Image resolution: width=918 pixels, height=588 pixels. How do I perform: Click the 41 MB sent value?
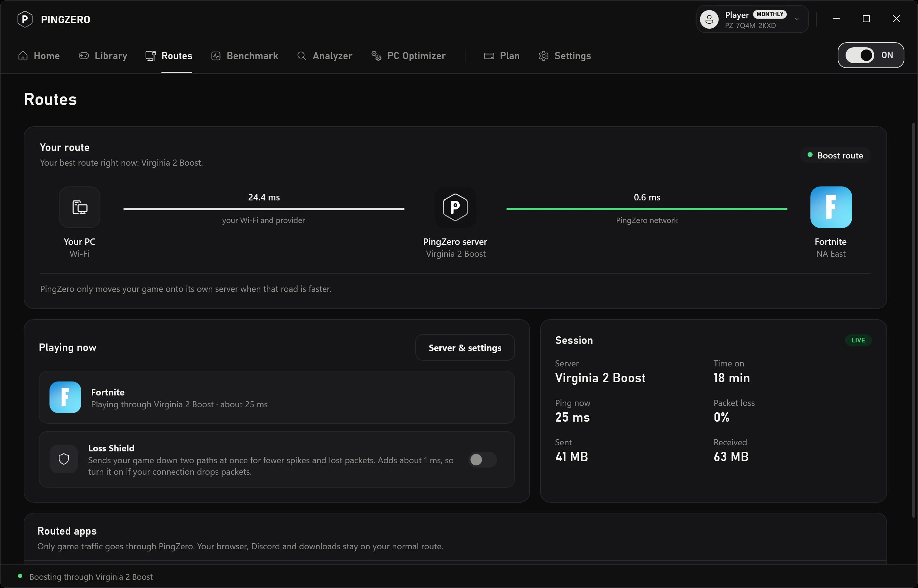click(571, 456)
